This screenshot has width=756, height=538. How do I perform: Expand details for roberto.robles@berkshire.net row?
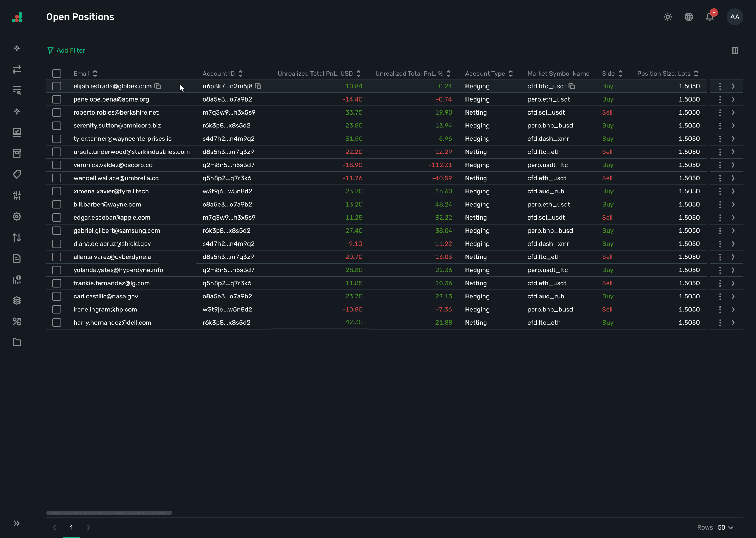pos(733,112)
